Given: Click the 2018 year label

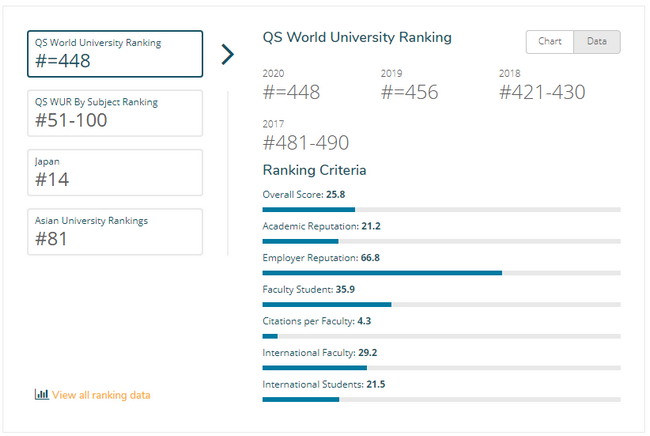Looking at the screenshot, I should pyautogui.click(x=509, y=73).
